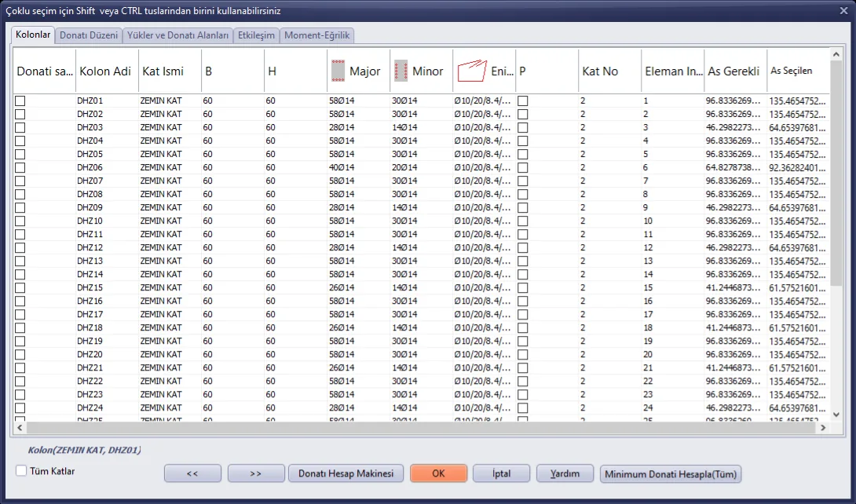856x504 pixels.
Task: Enable the P checkbox for DHZ16
Action: click(x=523, y=301)
